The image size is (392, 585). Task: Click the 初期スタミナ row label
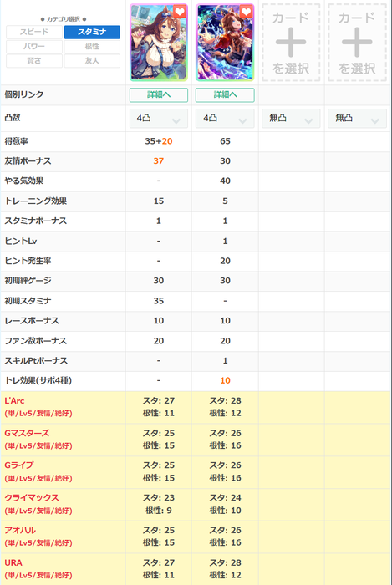point(28,301)
